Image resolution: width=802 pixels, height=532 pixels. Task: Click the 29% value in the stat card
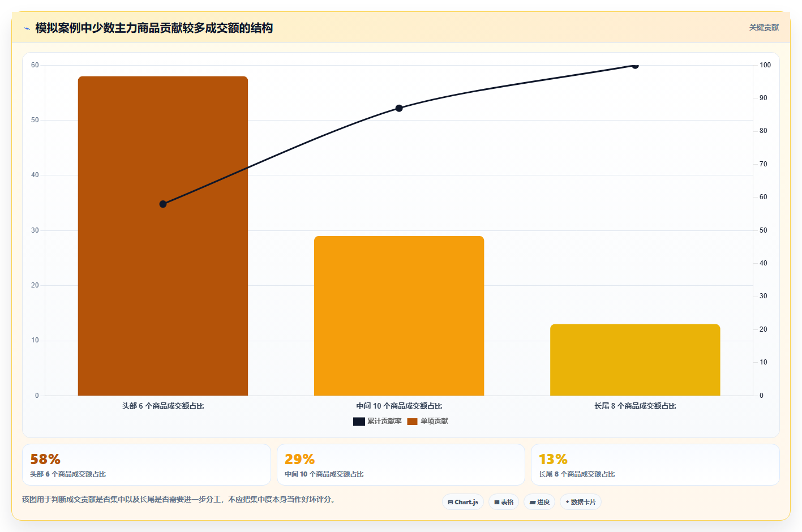[299, 459]
